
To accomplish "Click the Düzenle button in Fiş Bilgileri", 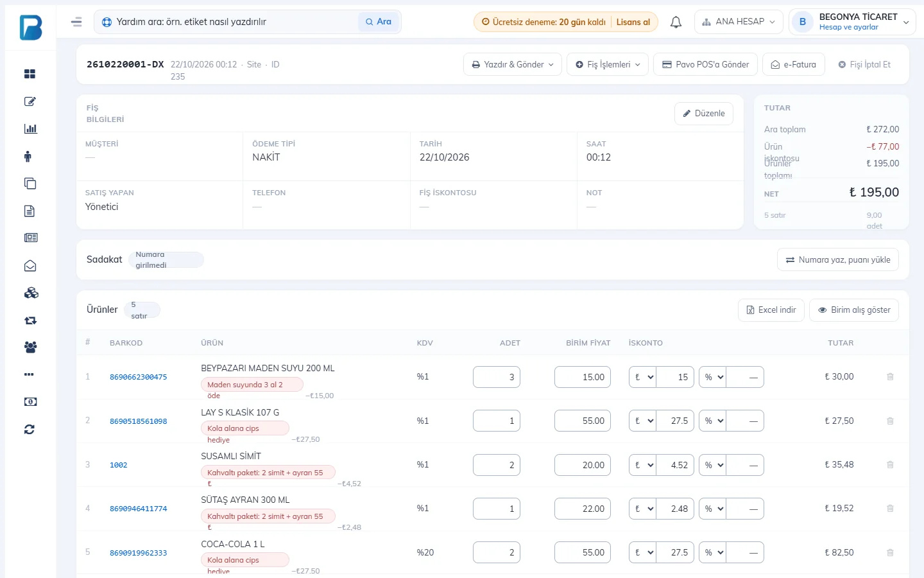I will tap(704, 114).
